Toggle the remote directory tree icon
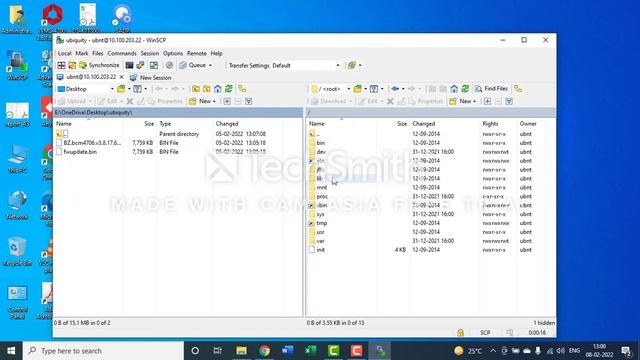 tap(518, 89)
